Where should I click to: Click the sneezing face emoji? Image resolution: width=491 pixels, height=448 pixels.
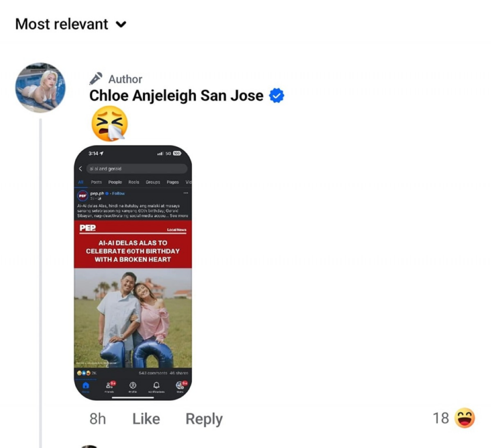pos(109,123)
